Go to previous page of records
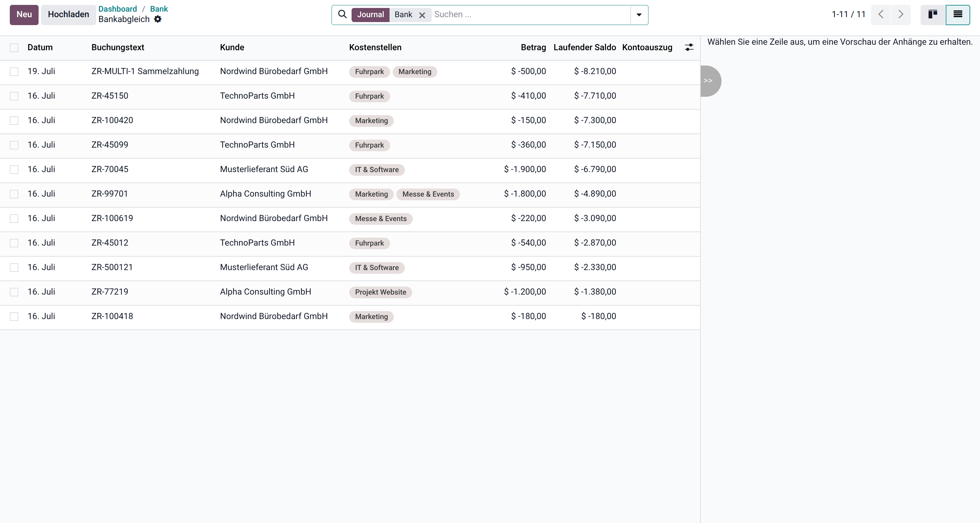The width and height of the screenshot is (980, 523). [881, 14]
